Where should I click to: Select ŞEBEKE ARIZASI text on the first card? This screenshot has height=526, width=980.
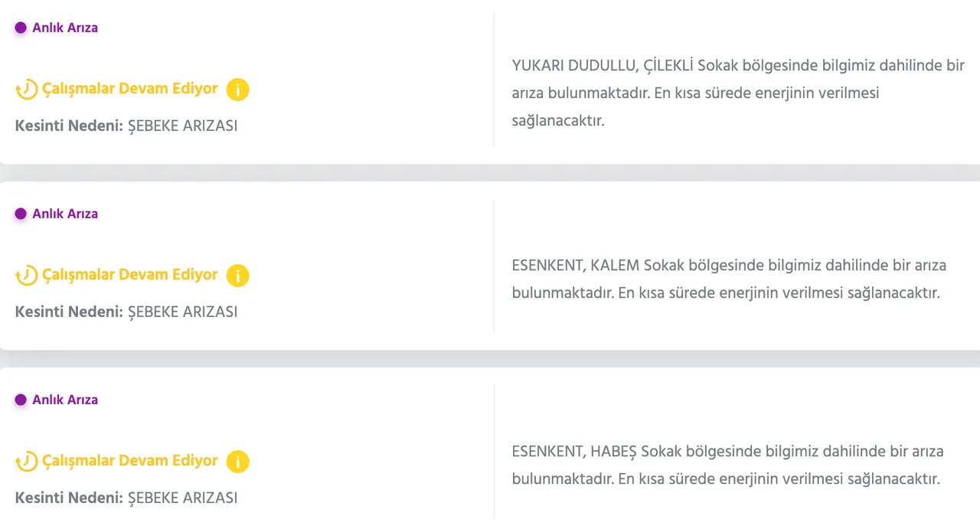click(x=183, y=126)
